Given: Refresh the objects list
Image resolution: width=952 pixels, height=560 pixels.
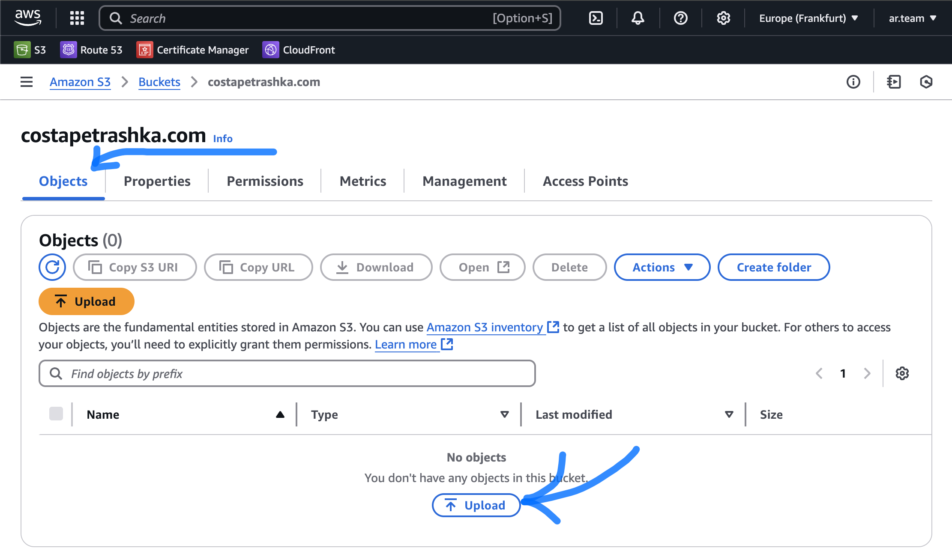Looking at the screenshot, I should point(52,267).
